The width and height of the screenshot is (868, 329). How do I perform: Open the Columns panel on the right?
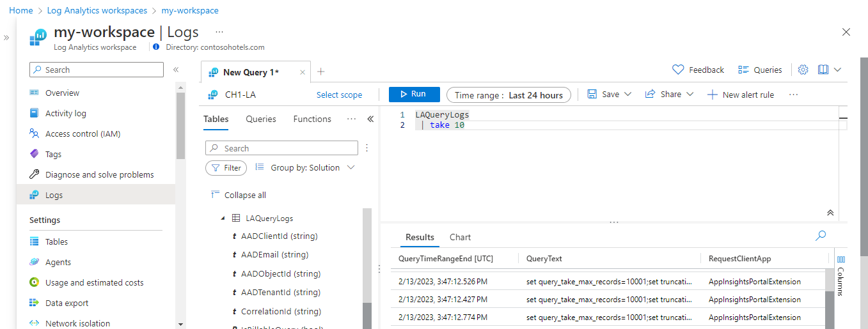click(x=841, y=275)
